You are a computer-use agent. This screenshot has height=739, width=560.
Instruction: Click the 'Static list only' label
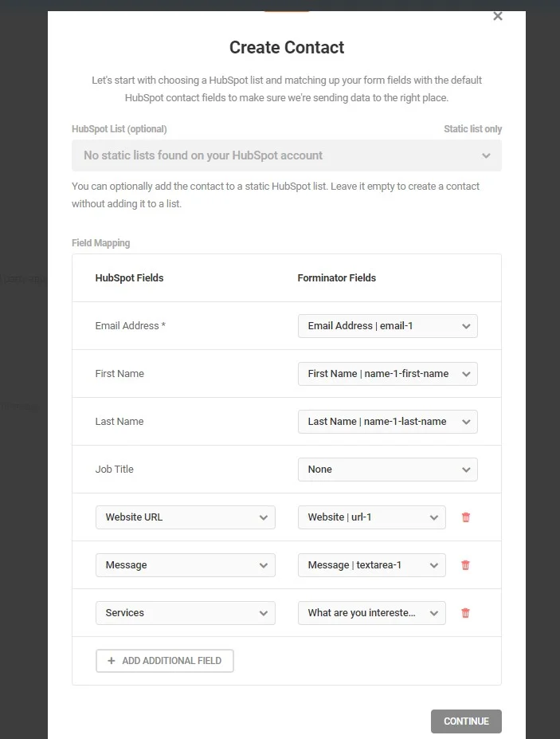[472, 129]
